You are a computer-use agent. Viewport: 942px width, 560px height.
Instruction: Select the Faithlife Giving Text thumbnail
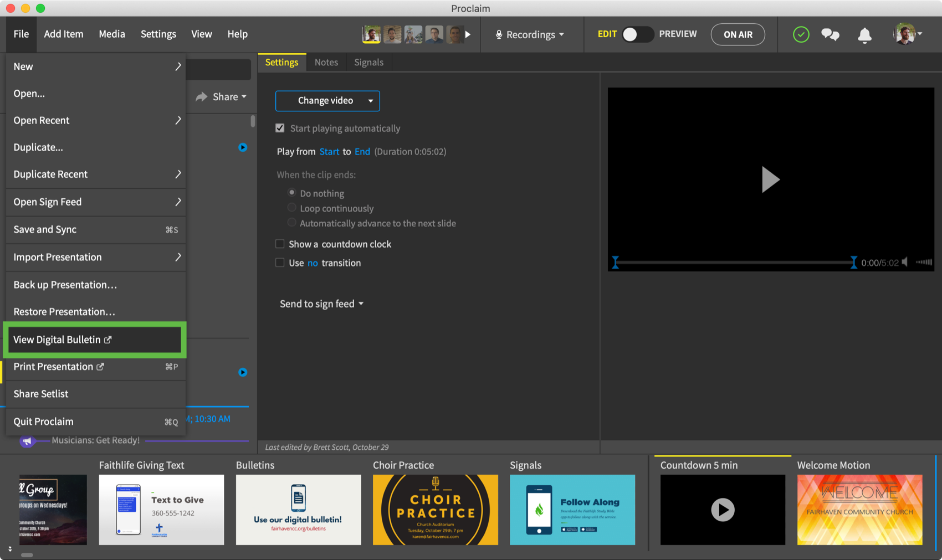click(x=162, y=510)
